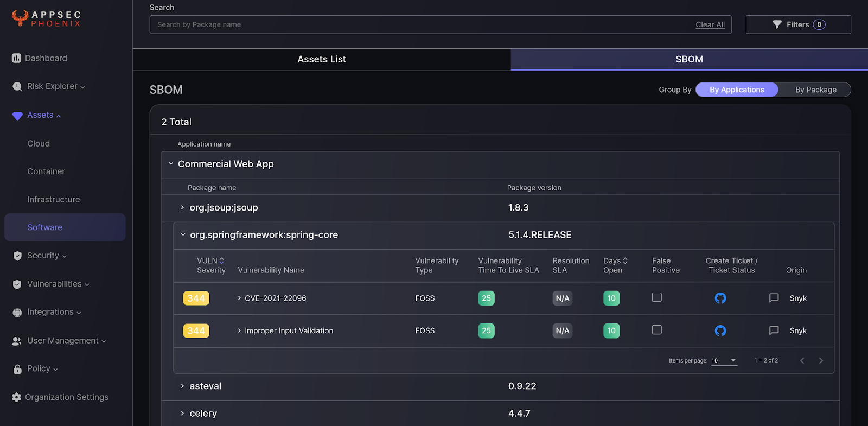The image size is (868, 426).
Task: Open the Filters button
Action: (x=798, y=24)
